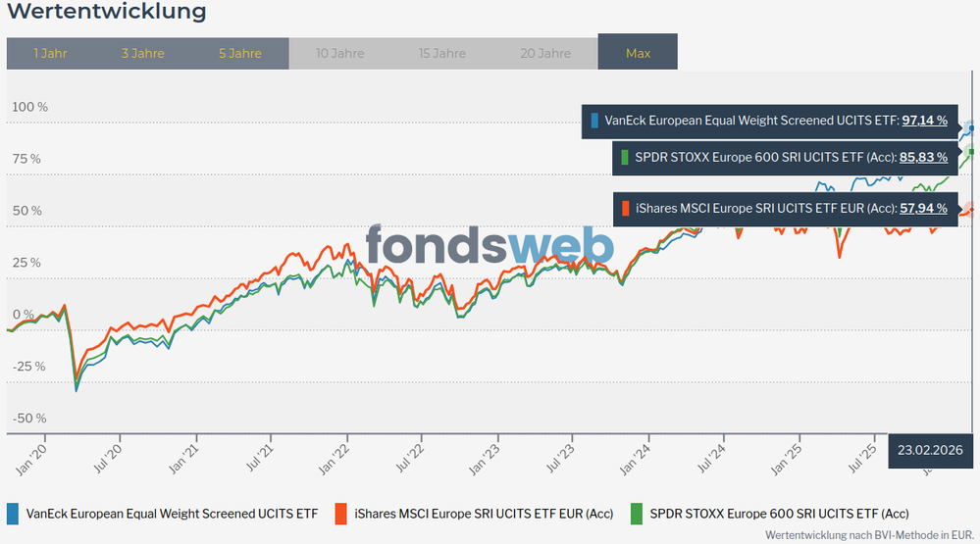Click the Jan '24 axis label

[x=636, y=461]
